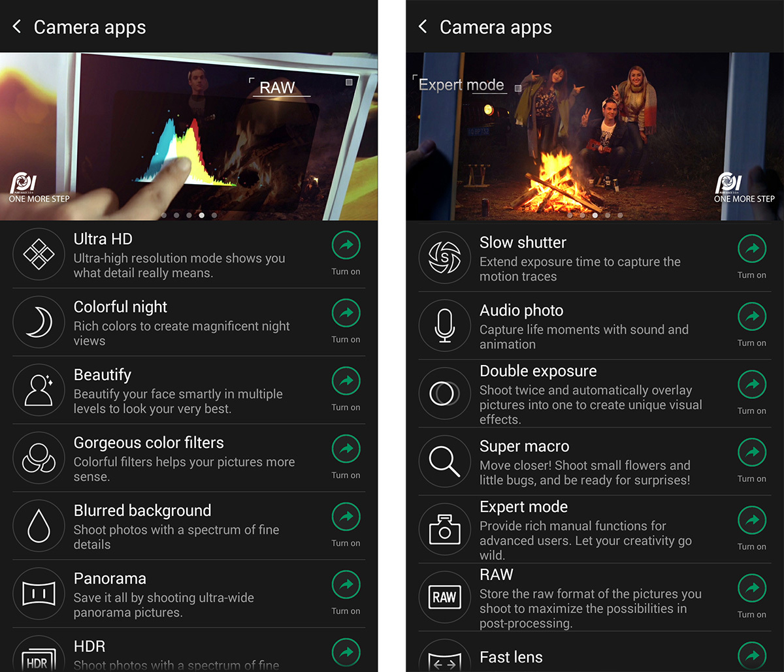Turn on Expert mode in the list
This screenshot has height=672, width=784.
[x=752, y=520]
